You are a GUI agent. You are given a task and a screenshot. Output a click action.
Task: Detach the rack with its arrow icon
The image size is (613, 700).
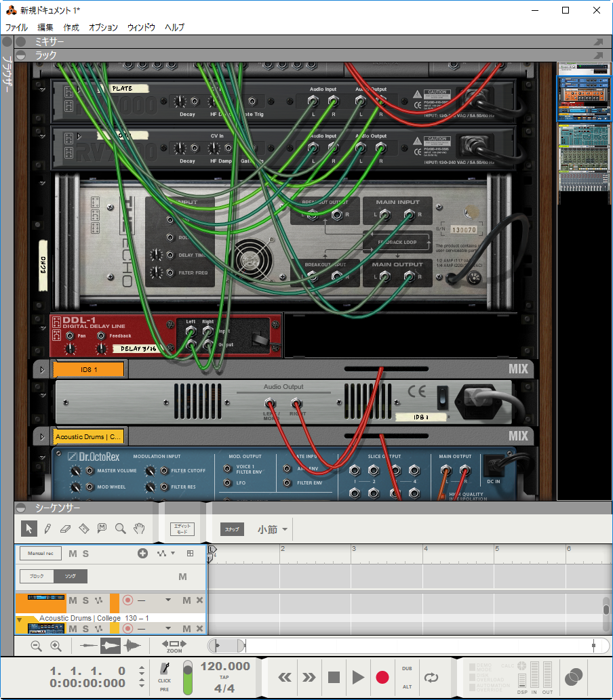pyautogui.click(x=598, y=55)
